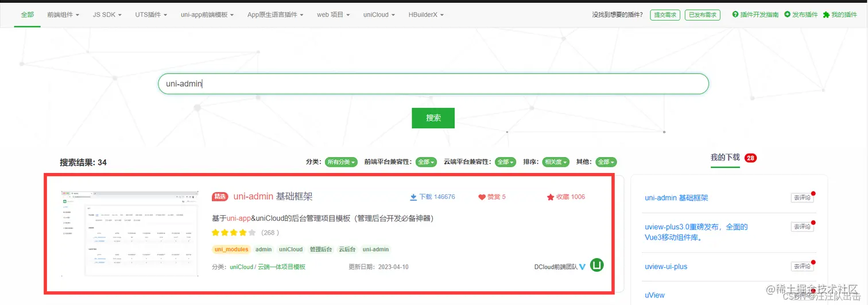Click the green 搜索 button

[433, 118]
